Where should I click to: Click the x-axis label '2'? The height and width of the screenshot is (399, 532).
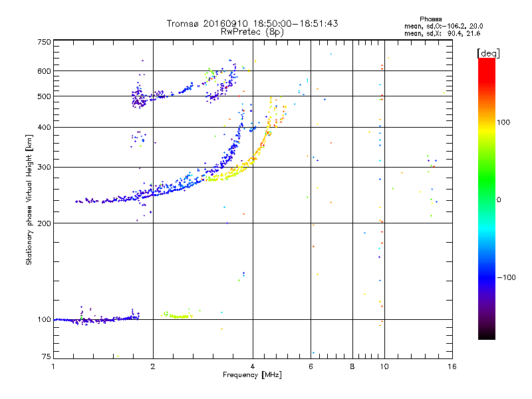[x=153, y=366]
